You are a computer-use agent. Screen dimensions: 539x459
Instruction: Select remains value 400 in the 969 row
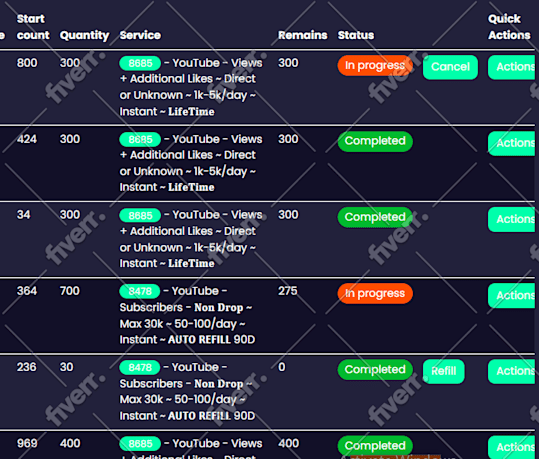[x=288, y=444]
